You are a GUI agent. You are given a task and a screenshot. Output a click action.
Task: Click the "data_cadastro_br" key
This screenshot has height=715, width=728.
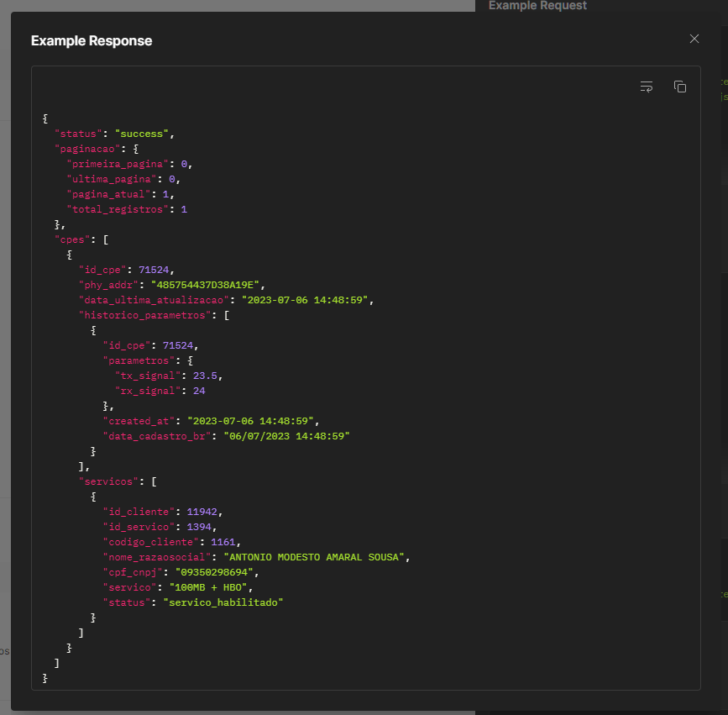pos(157,436)
